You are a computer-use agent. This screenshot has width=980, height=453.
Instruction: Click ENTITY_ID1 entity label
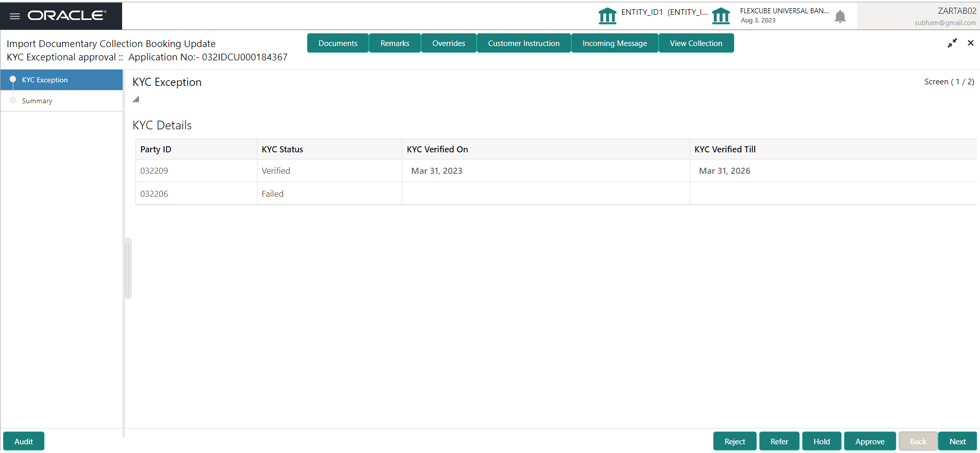(x=664, y=12)
